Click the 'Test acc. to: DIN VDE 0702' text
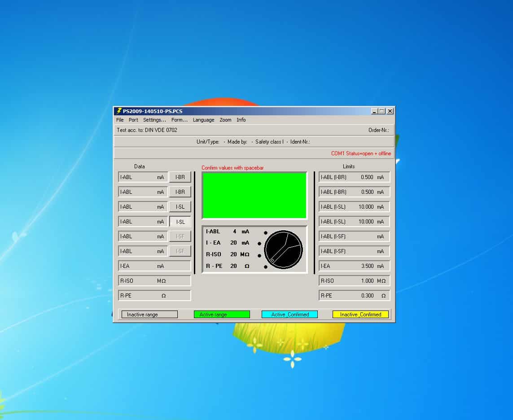Viewport: 513px width, 420px height. [147, 130]
